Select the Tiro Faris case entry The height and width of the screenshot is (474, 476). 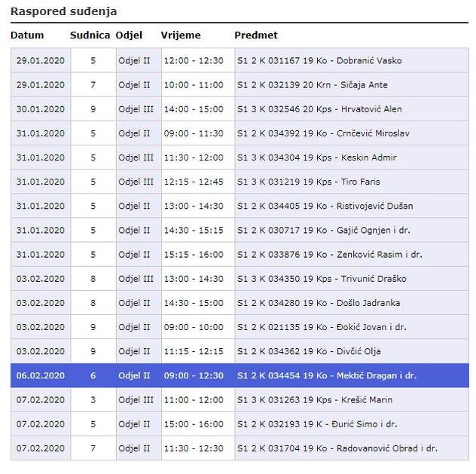point(308,182)
